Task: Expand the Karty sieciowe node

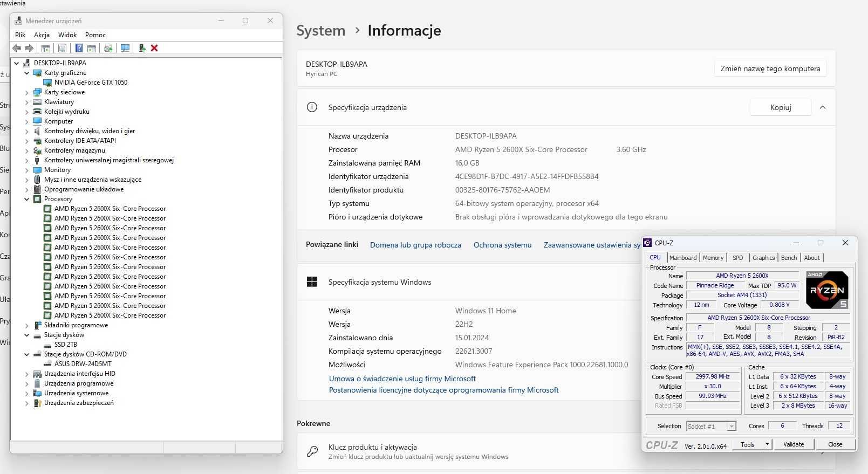Action: click(26, 92)
